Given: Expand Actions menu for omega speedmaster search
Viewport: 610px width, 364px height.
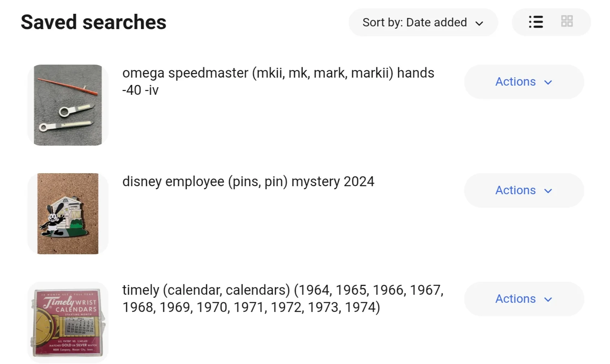Looking at the screenshot, I should click(x=524, y=82).
